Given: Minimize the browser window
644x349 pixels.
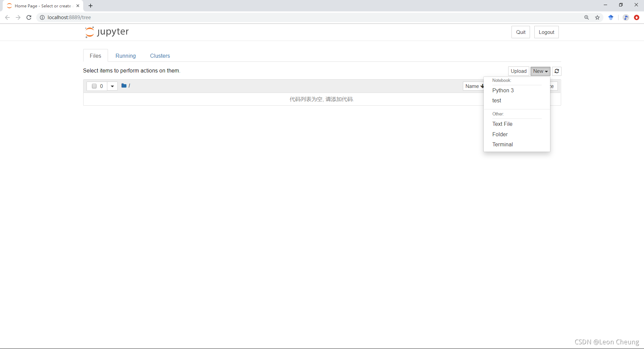Looking at the screenshot, I should pyautogui.click(x=605, y=5).
